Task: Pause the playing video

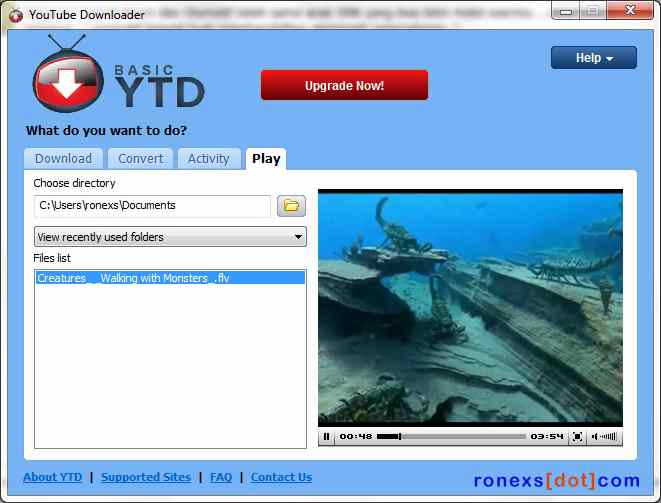Action: (x=326, y=436)
